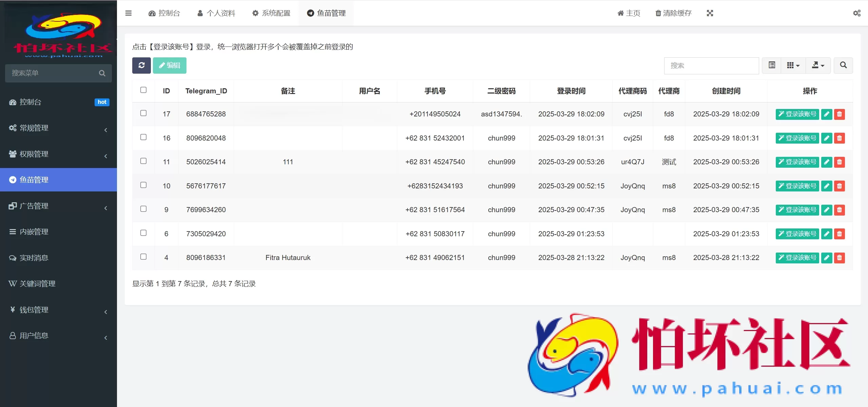The height and width of the screenshot is (407, 868).
Task: Switch to the 控制台 tab
Action: coord(164,13)
